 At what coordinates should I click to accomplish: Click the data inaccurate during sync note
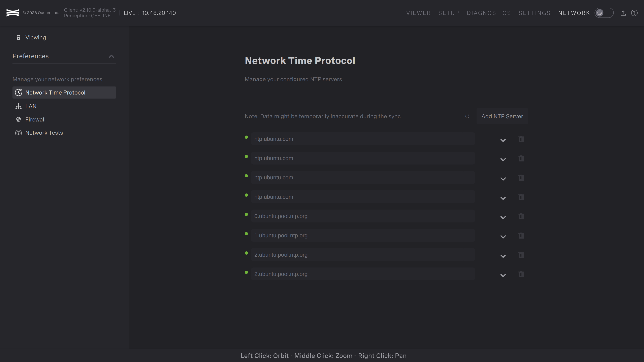[323, 116]
